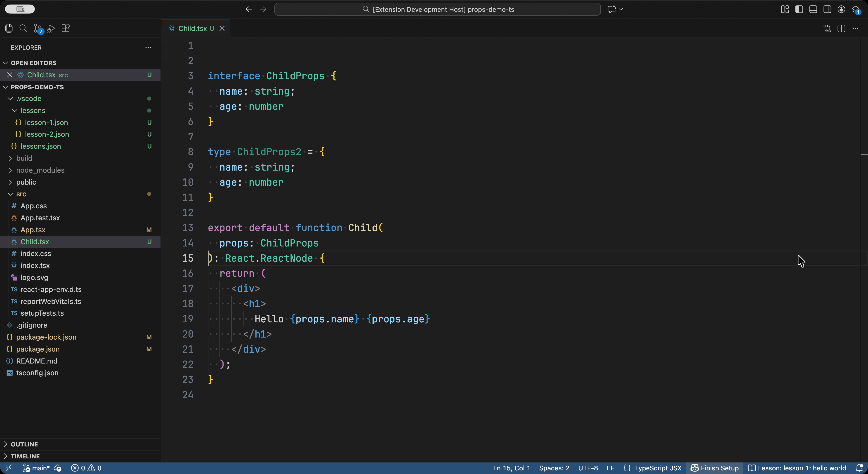The width and height of the screenshot is (868, 474).
Task: Select the Run and Debug icon
Action: (51, 28)
